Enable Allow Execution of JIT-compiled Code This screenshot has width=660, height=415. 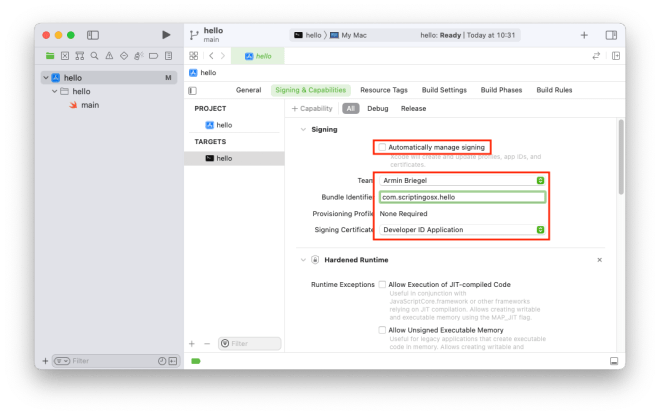[382, 285]
